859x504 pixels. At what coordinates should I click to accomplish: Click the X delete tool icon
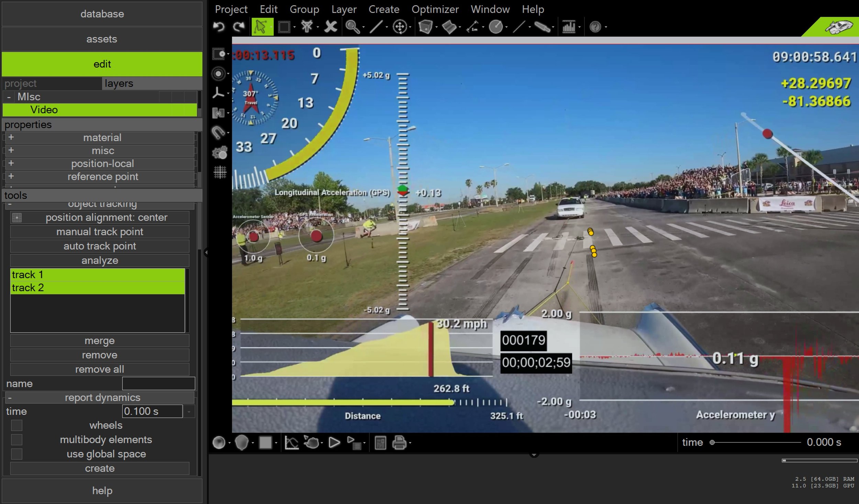(331, 27)
